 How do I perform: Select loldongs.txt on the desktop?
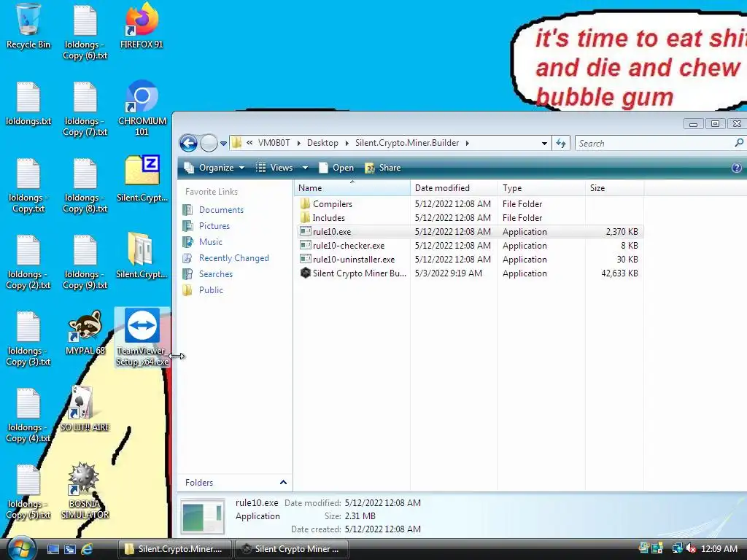tap(28, 104)
